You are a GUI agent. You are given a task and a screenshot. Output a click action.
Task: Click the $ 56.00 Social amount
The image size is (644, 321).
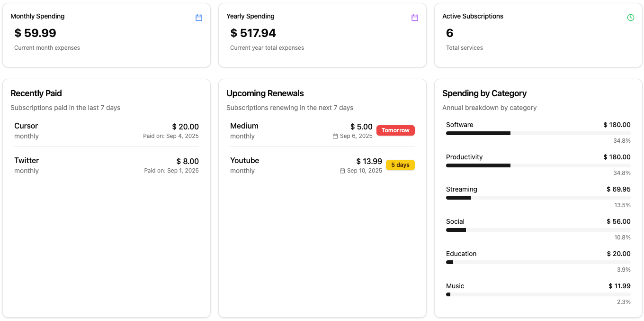pos(618,221)
